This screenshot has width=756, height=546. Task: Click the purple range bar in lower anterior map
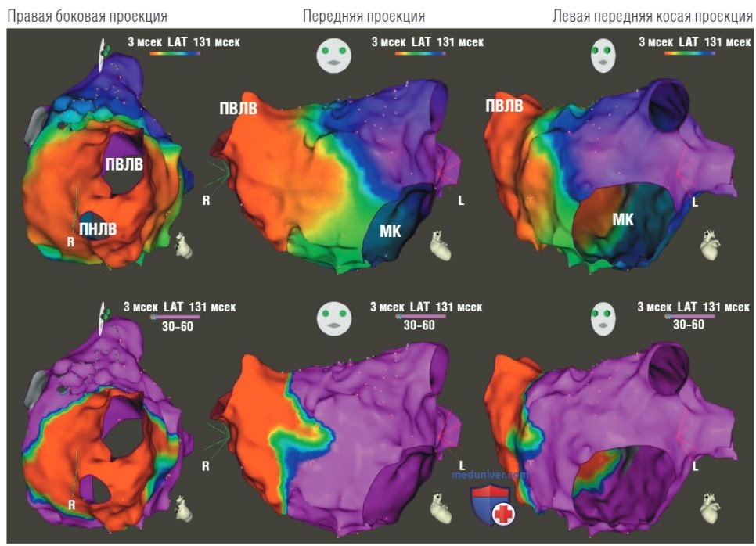420,317
